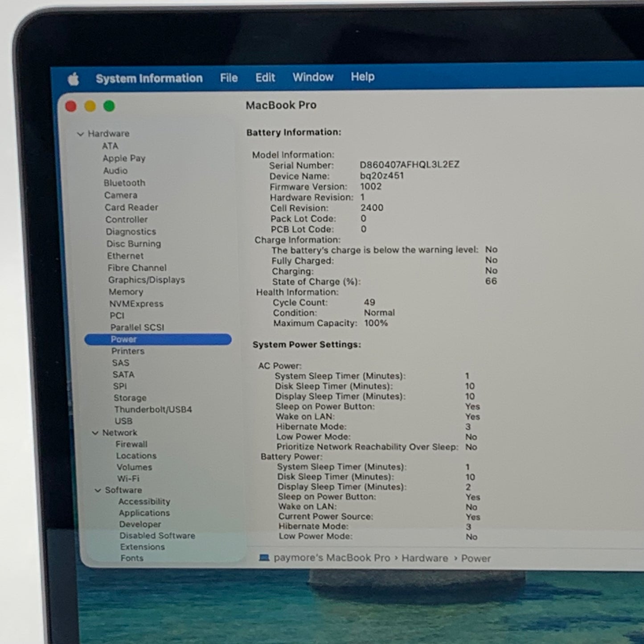This screenshot has height=644, width=644.
Task: Click the State of Charge value 66
Action: tap(491, 281)
